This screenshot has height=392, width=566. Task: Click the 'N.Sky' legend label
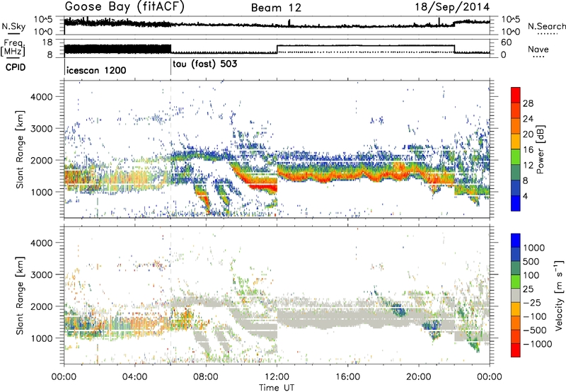pos(13,26)
